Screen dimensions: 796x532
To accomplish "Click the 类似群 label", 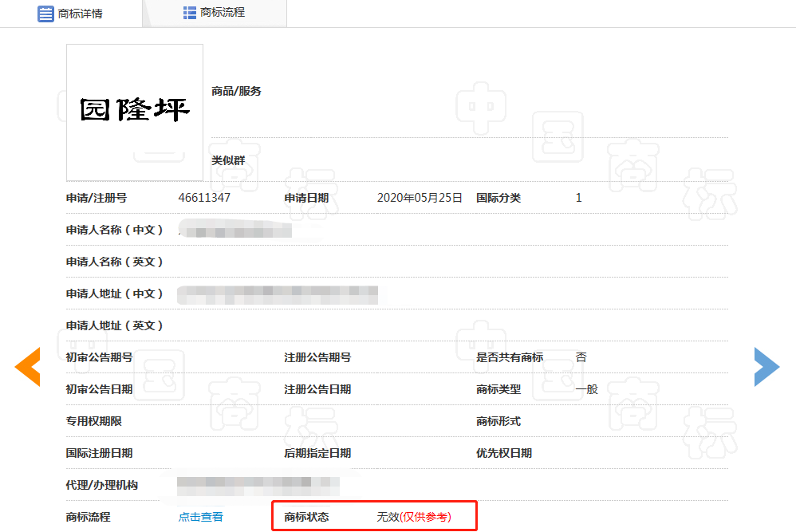I will coord(228,160).
